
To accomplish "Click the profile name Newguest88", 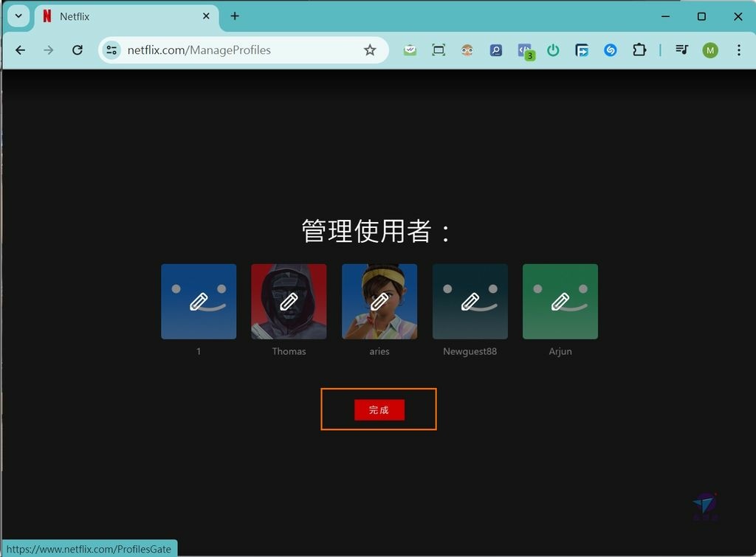I will pyautogui.click(x=470, y=351).
